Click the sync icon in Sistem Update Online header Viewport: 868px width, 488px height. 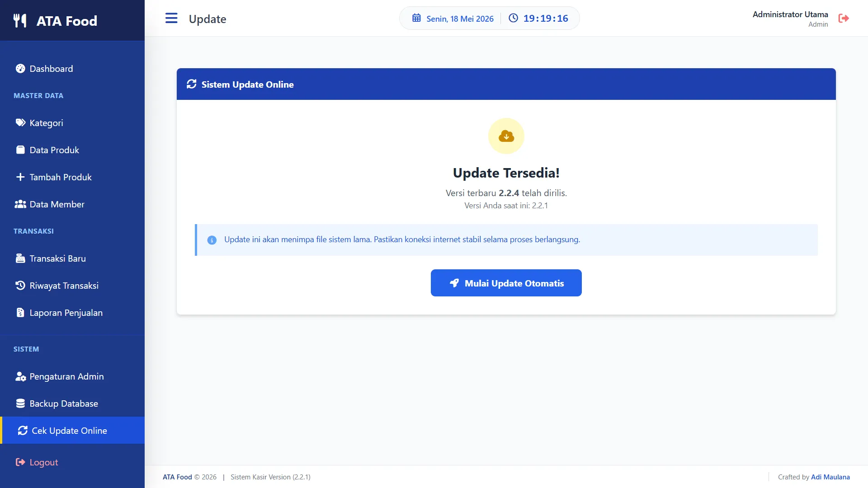tap(192, 84)
